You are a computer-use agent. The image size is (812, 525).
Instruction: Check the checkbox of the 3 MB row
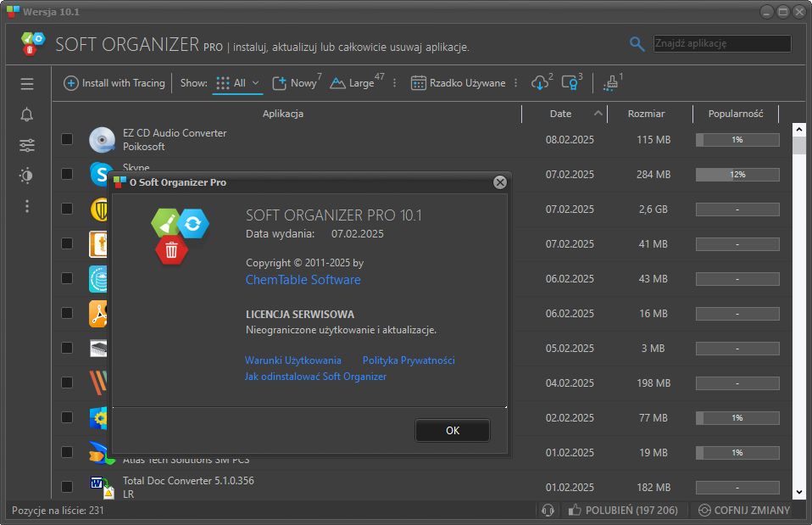coord(67,348)
